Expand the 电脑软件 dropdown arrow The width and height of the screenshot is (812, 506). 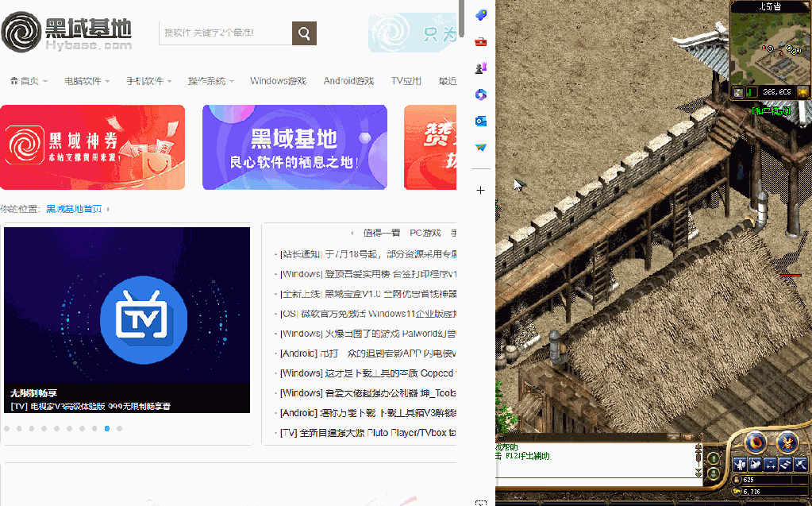107,81
